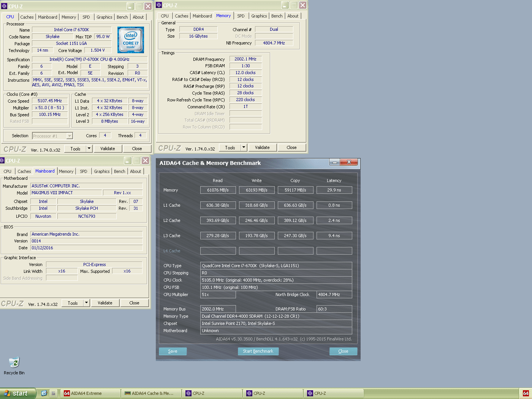532x399 pixels.
Task: Click the AIDA64 system tray icon
Action: coord(526,393)
